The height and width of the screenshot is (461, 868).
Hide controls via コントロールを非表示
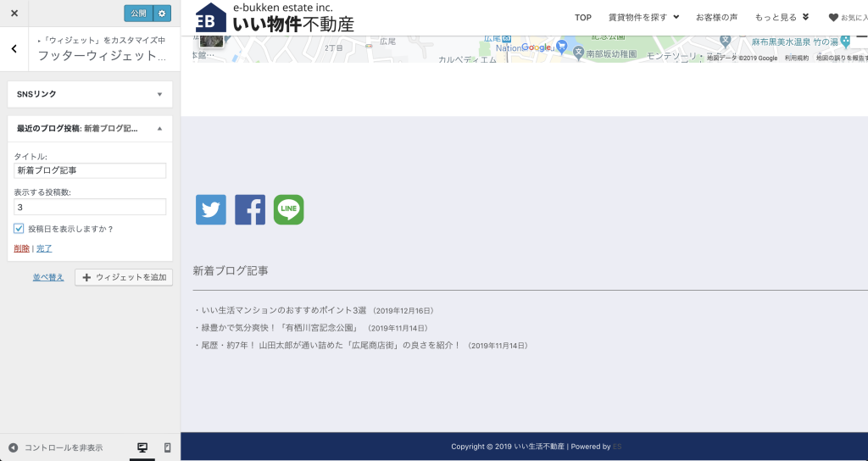[56, 447]
